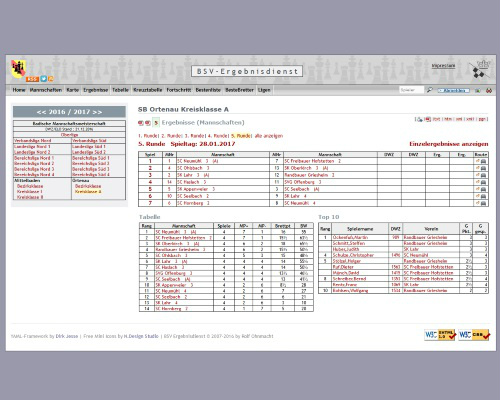
Task: Click the magnifier search icon
Action: coord(430,90)
